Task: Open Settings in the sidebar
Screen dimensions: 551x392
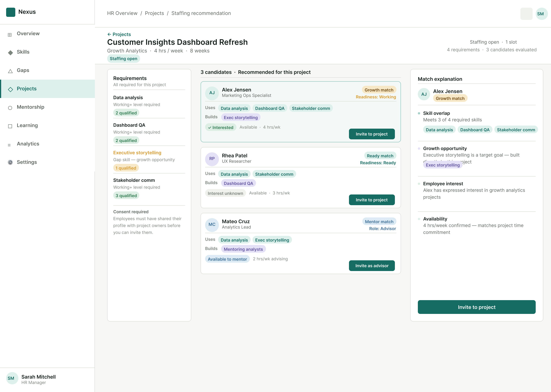Action: (x=47, y=162)
